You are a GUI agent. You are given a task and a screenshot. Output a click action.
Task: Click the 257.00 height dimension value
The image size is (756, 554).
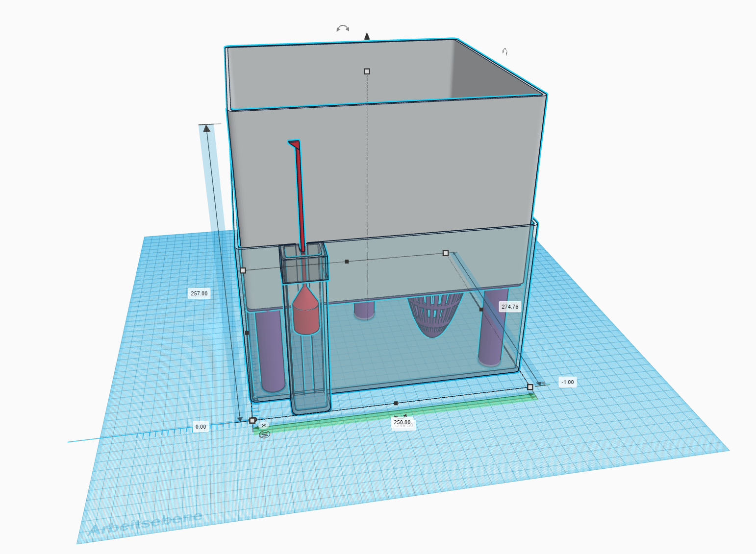[x=199, y=293]
